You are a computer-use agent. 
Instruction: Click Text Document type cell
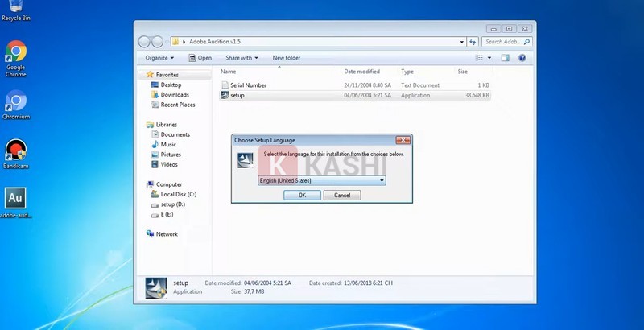tap(420, 85)
